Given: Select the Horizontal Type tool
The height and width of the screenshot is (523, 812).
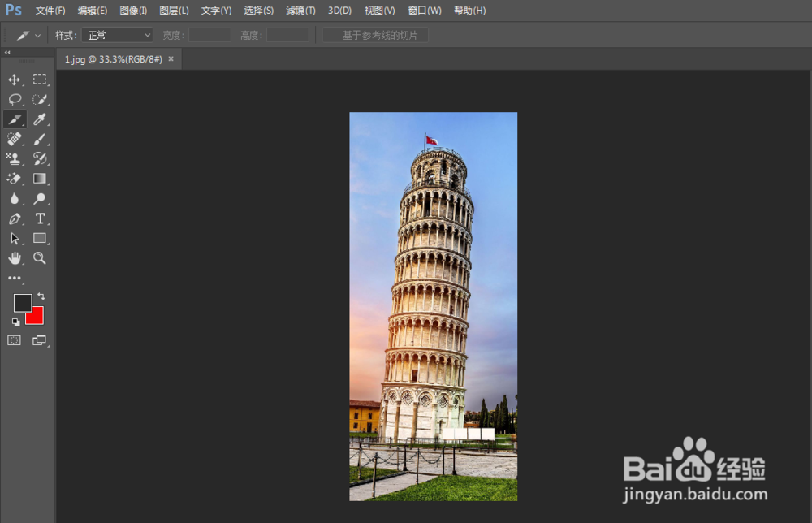Looking at the screenshot, I should tap(40, 218).
